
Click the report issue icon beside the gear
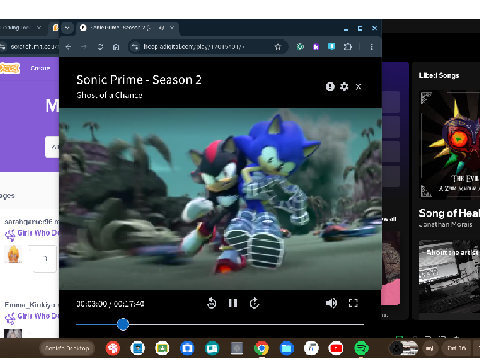330,87
